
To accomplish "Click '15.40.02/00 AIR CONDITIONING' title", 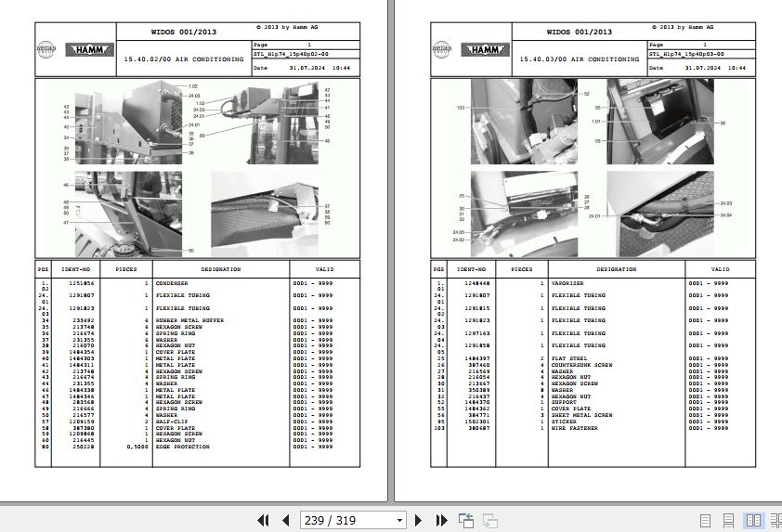I will coord(184,58).
